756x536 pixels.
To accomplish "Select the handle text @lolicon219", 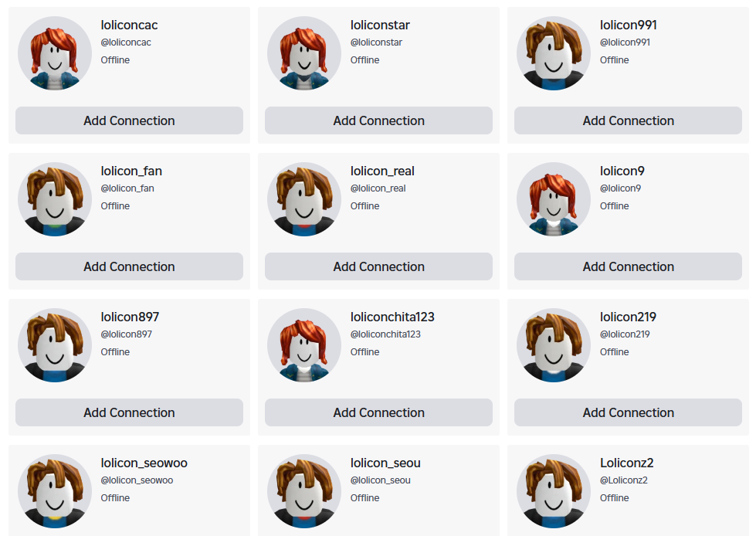I will coord(625,334).
